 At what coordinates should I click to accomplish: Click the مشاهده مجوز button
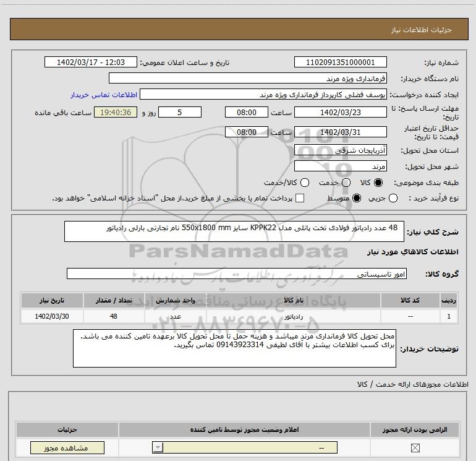pos(67,447)
